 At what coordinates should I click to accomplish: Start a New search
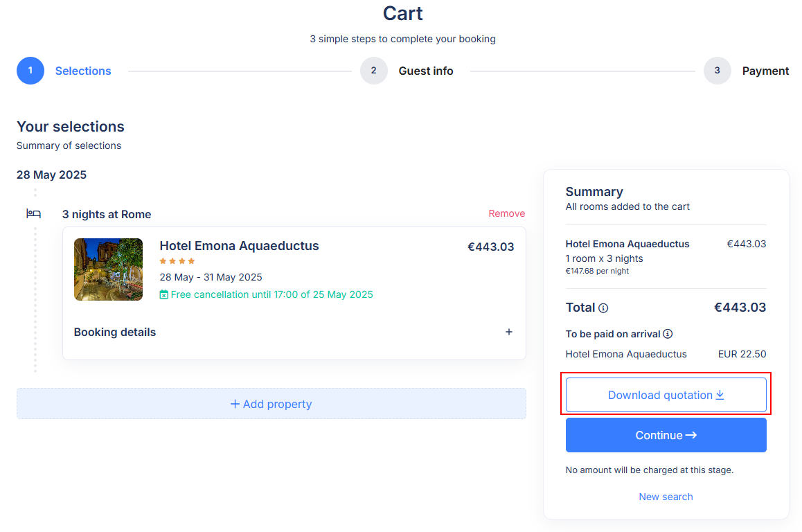(666, 497)
